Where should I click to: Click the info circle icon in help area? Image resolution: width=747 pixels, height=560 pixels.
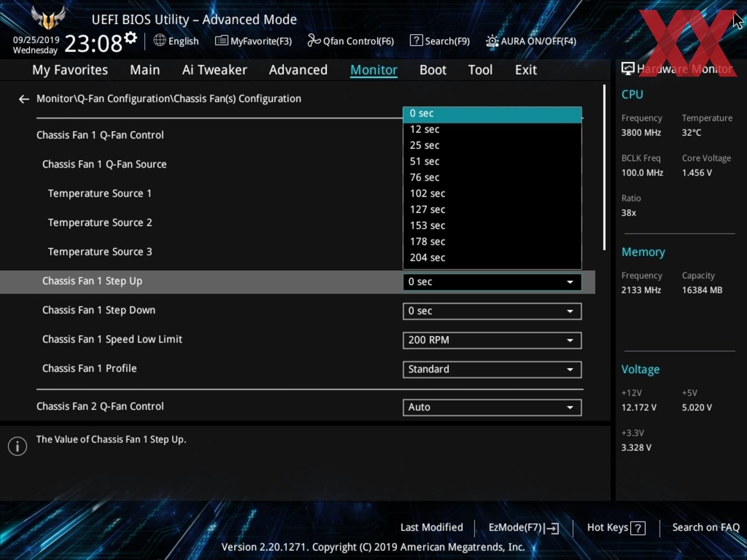(x=18, y=446)
